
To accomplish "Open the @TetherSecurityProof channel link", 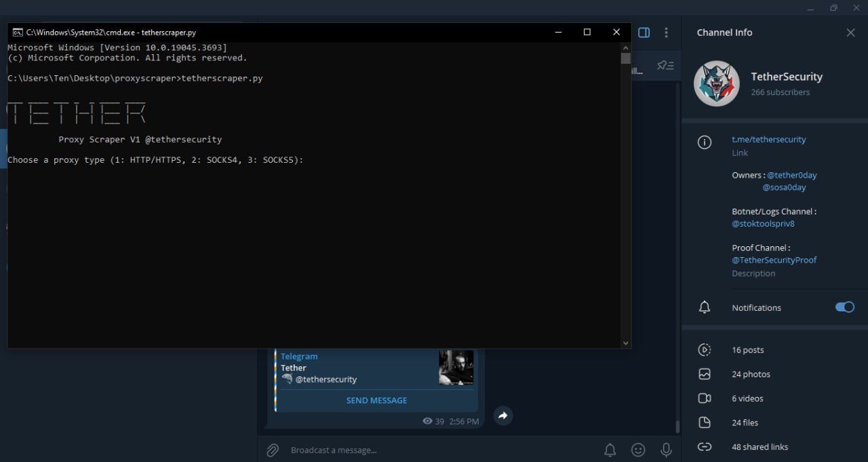I will pos(774,260).
